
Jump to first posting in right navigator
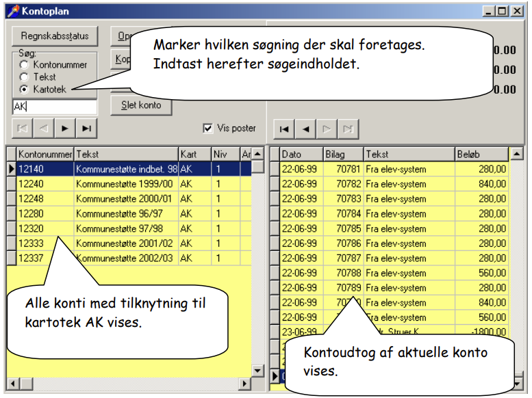(x=284, y=129)
